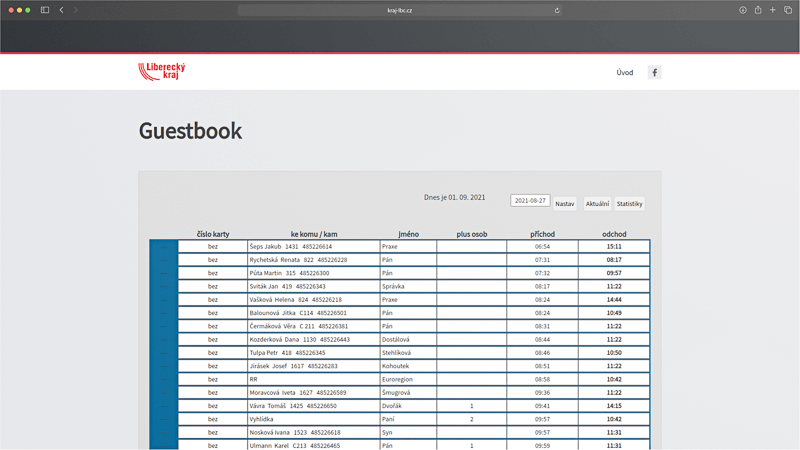Screen dimensions: 800x450
Task: Toggle the Safari sidebar icon
Action: point(45,10)
